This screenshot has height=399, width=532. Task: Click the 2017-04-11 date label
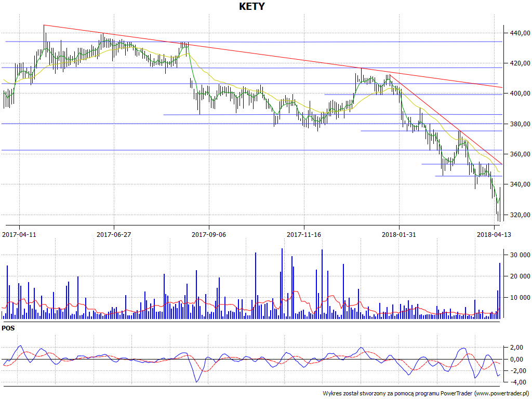click(x=19, y=234)
